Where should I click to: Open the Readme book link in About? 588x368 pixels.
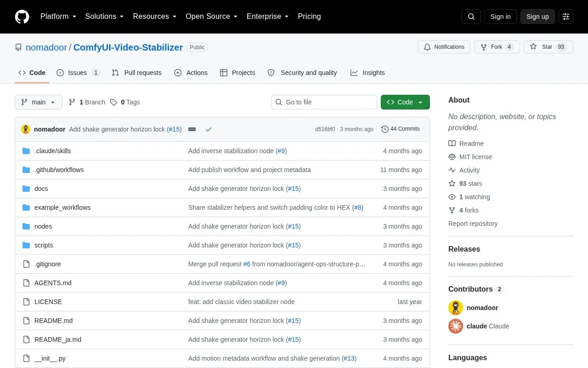click(x=466, y=144)
